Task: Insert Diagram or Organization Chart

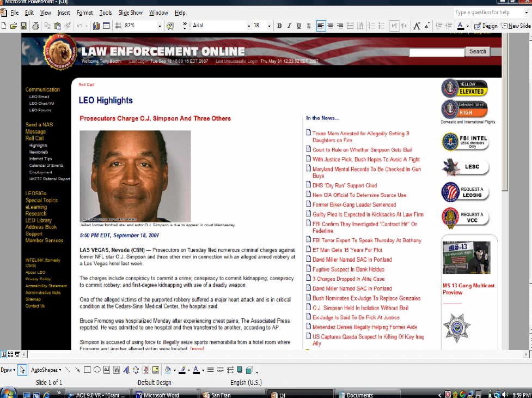Action: click(x=136, y=370)
